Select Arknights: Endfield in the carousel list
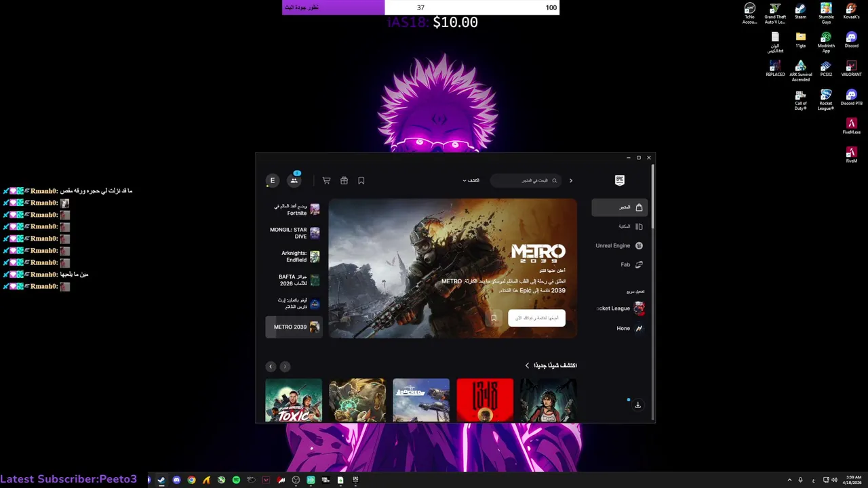The height and width of the screenshot is (488, 868). 293,257
